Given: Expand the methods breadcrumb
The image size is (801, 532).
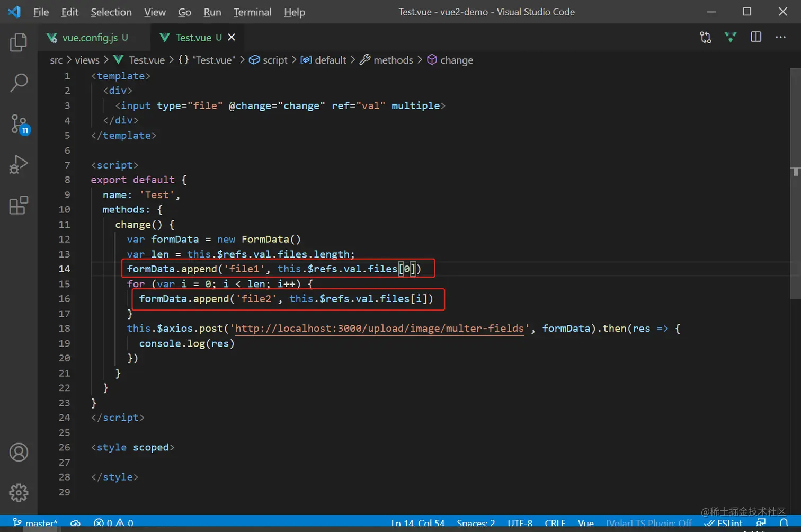Looking at the screenshot, I should coord(386,60).
